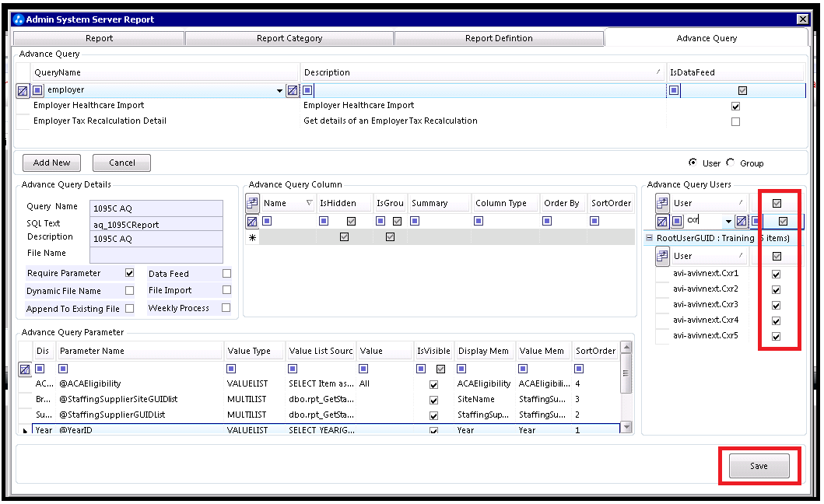Viewport: 824px width, 504px height.
Task: Click the Query Name input field
Action: (x=156, y=208)
